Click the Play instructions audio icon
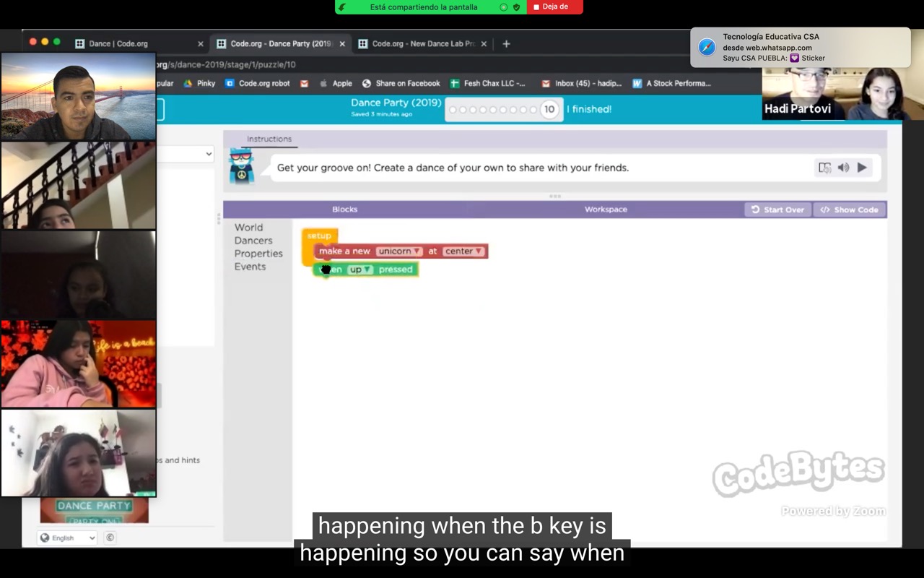Screen dimensions: 924x578 pos(862,168)
